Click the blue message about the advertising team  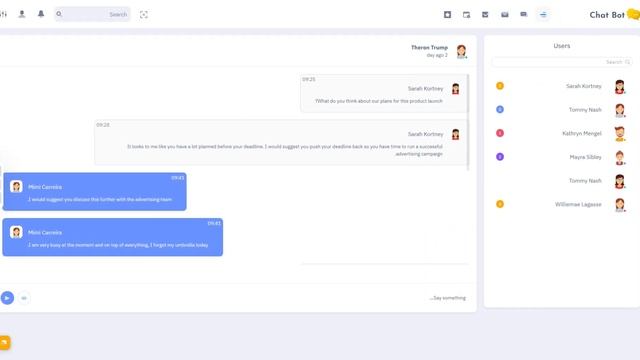(x=100, y=200)
